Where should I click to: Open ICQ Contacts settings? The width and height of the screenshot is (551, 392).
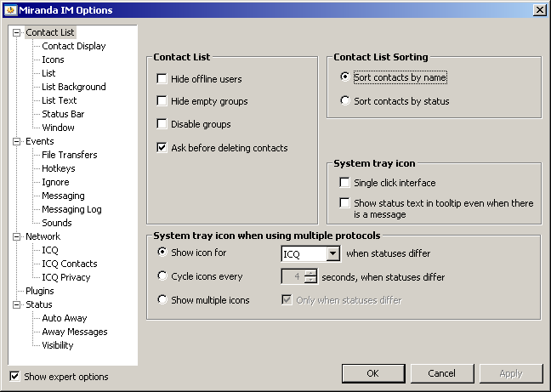click(70, 264)
